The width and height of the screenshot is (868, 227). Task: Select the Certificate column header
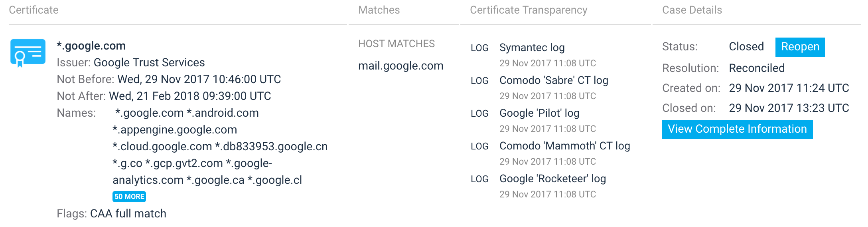(x=34, y=10)
